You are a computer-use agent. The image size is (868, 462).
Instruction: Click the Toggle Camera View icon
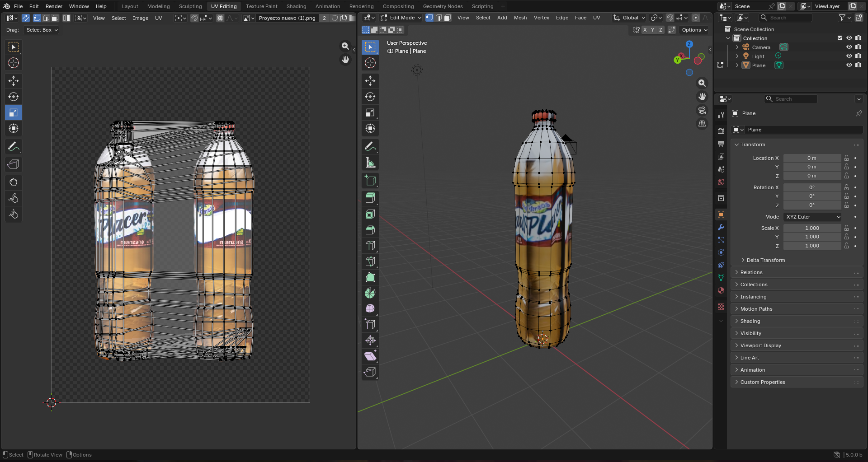[702, 110]
